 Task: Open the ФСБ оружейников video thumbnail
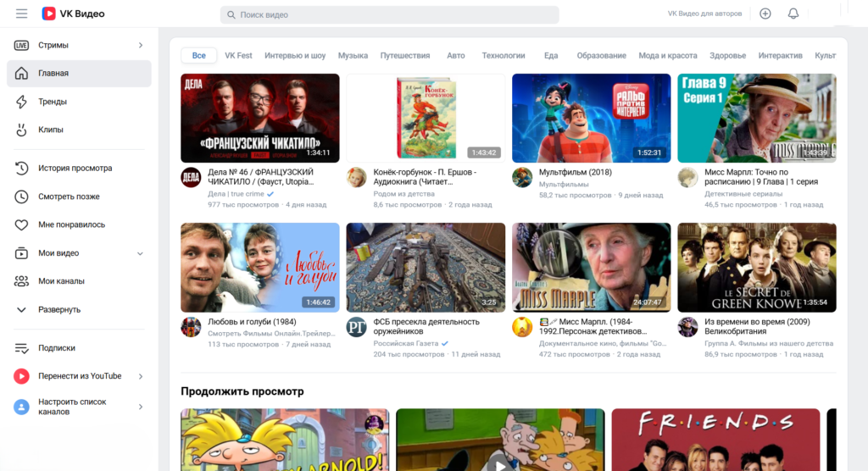(426, 268)
